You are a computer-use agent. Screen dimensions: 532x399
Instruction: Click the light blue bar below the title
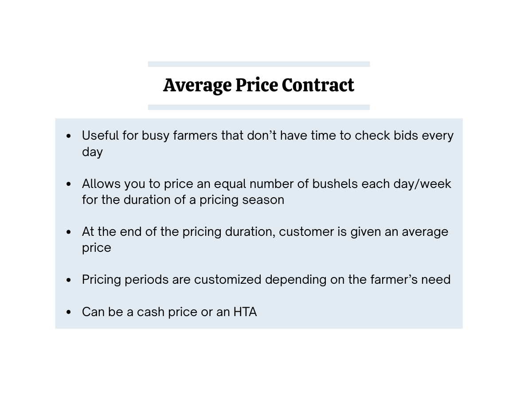point(259,107)
